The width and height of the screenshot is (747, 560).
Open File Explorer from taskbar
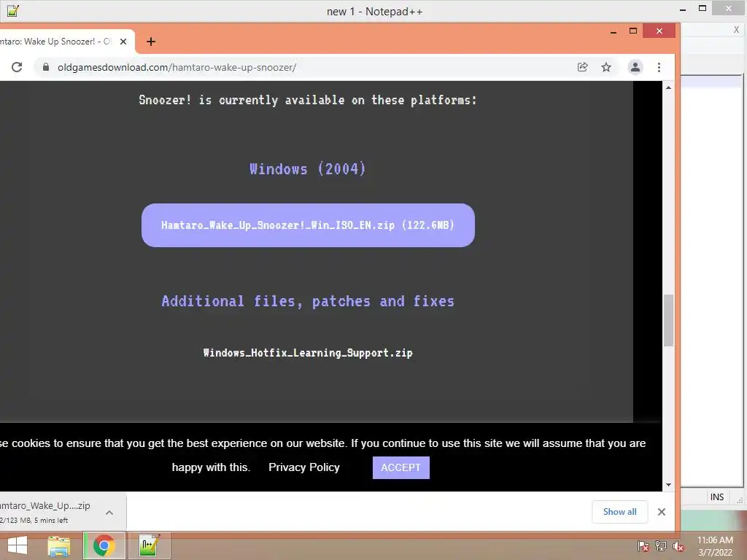pyautogui.click(x=59, y=545)
